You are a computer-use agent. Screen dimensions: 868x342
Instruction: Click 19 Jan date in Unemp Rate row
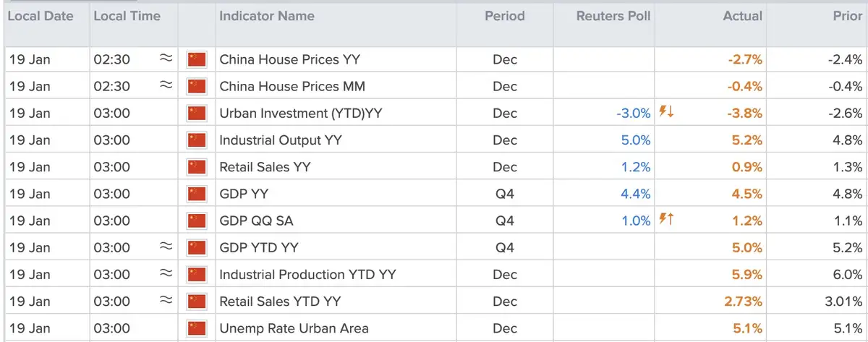pyautogui.click(x=30, y=328)
